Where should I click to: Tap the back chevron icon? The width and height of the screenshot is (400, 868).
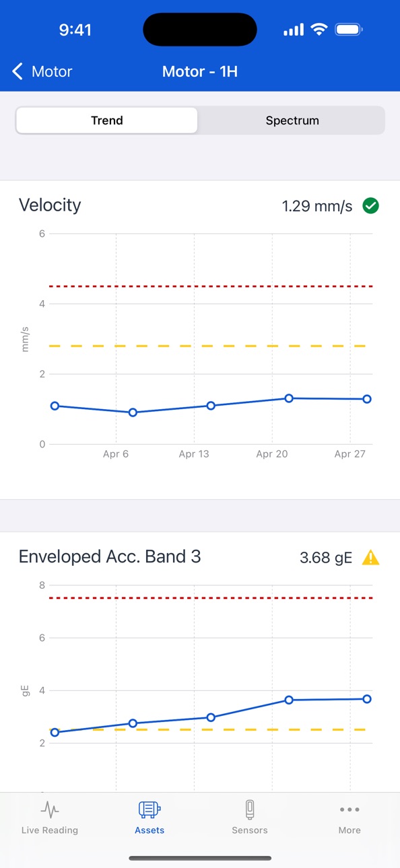[18, 71]
